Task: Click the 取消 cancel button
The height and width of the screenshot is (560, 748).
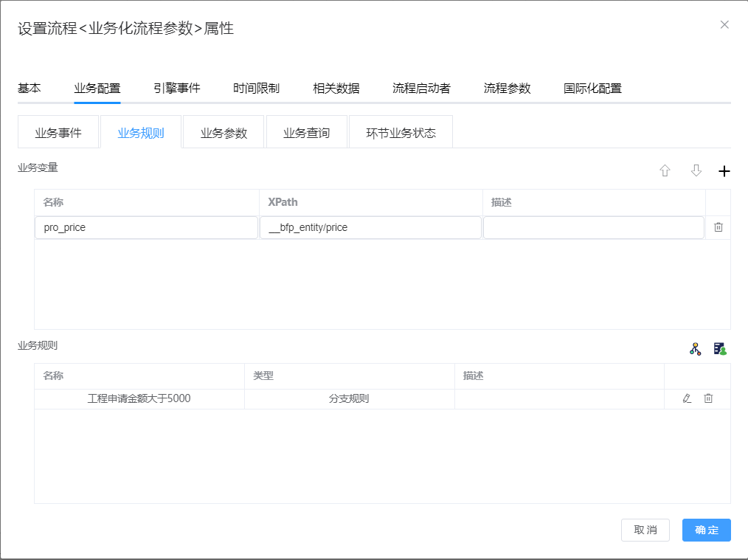Action: pos(645,530)
